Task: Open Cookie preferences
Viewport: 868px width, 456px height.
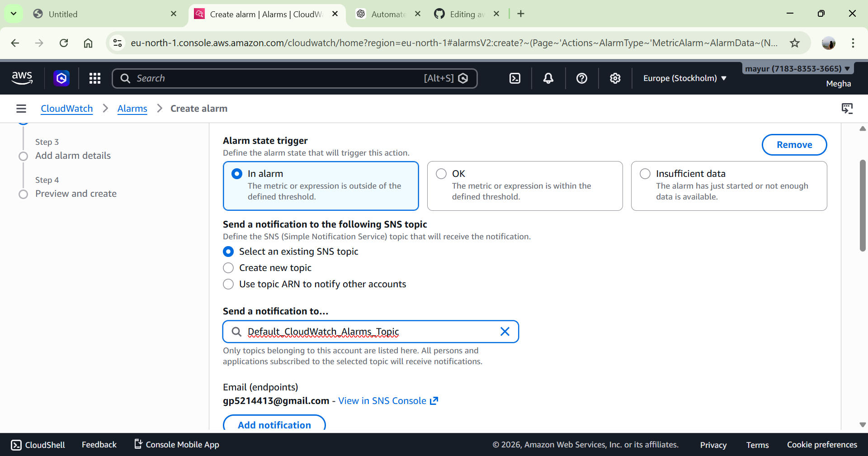Action: 822,445
